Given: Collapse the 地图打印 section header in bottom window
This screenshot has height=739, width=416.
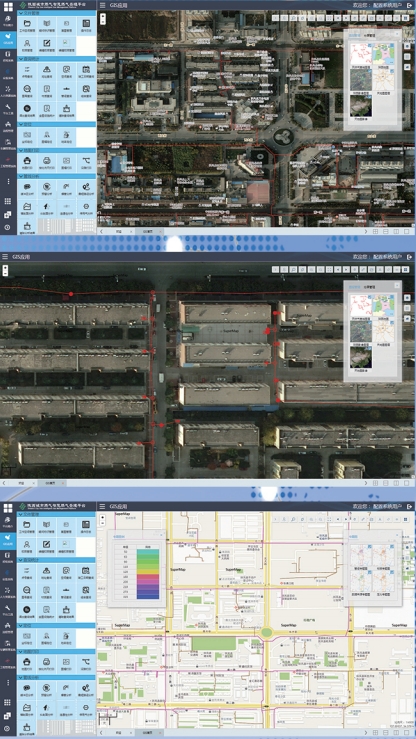Looking at the screenshot, I should coord(57,652).
